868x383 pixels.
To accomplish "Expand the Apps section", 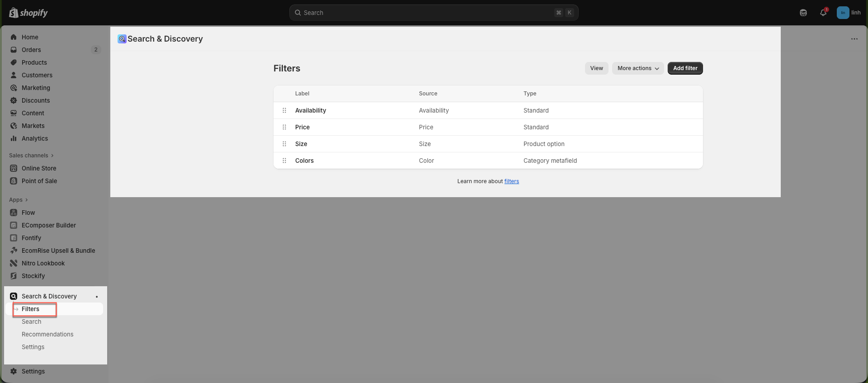I will tap(19, 200).
